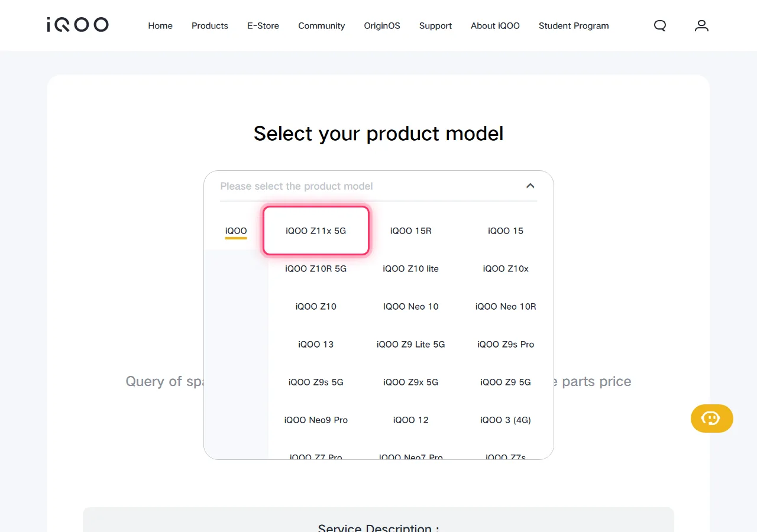
Task: Open the Community menu item
Action: [x=322, y=25]
